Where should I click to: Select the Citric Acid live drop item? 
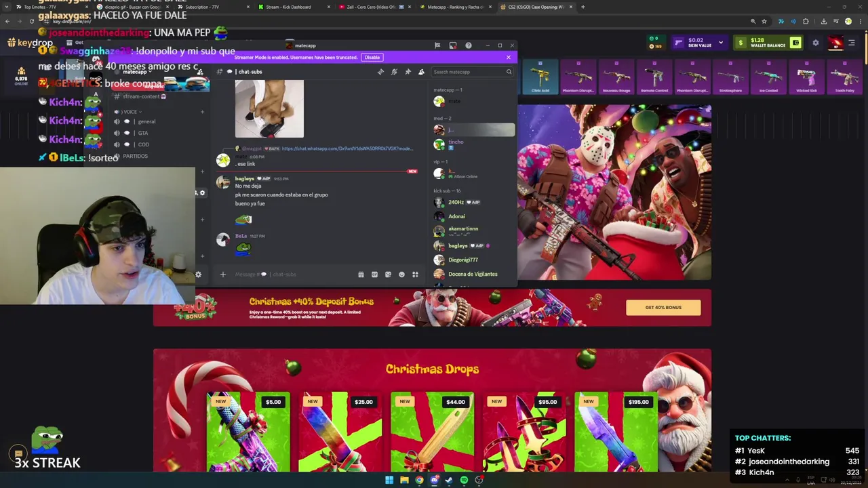(540, 77)
